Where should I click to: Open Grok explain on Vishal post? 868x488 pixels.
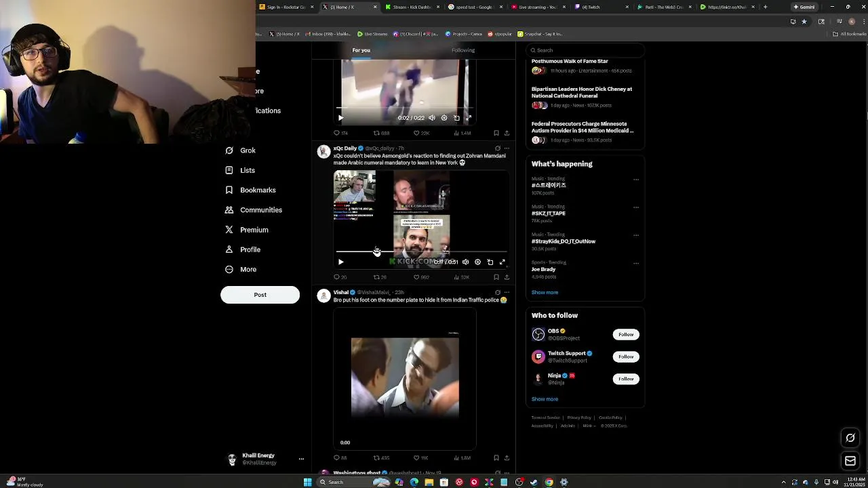tap(498, 293)
